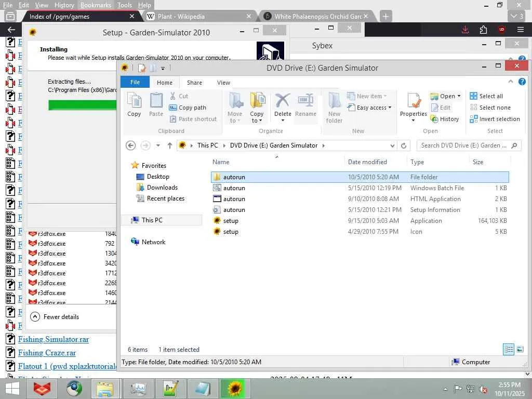Open the File tab in Explorer
The height and width of the screenshot is (399, 532).
135,82
